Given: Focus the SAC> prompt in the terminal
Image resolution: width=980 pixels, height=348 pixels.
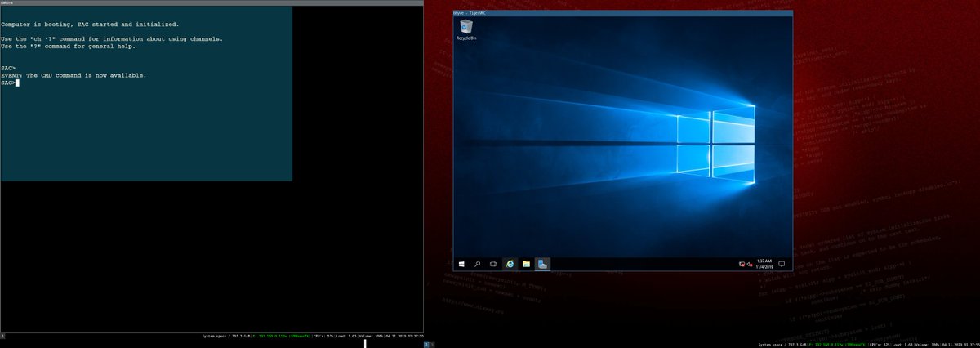Looking at the screenshot, I should click(x=10, y=83).
